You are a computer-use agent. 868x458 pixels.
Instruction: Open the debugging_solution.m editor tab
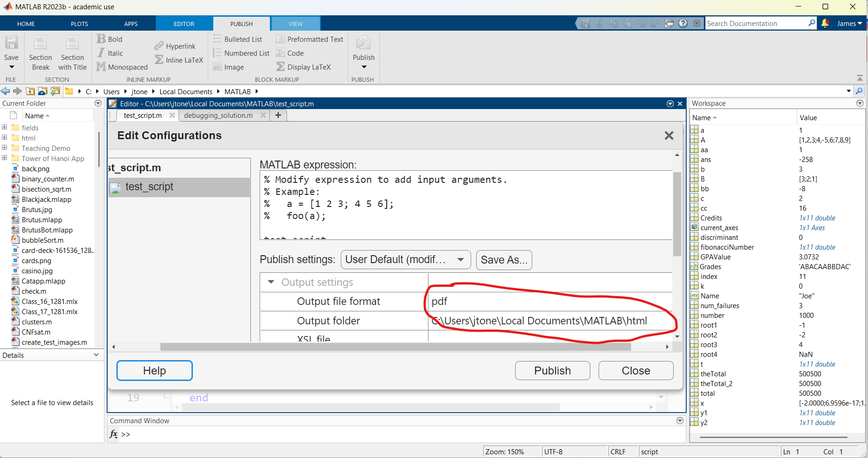[x=218, y=115]
